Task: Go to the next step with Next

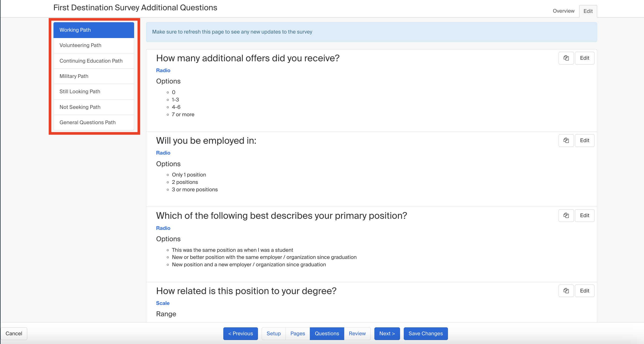Action: (387, 333)
